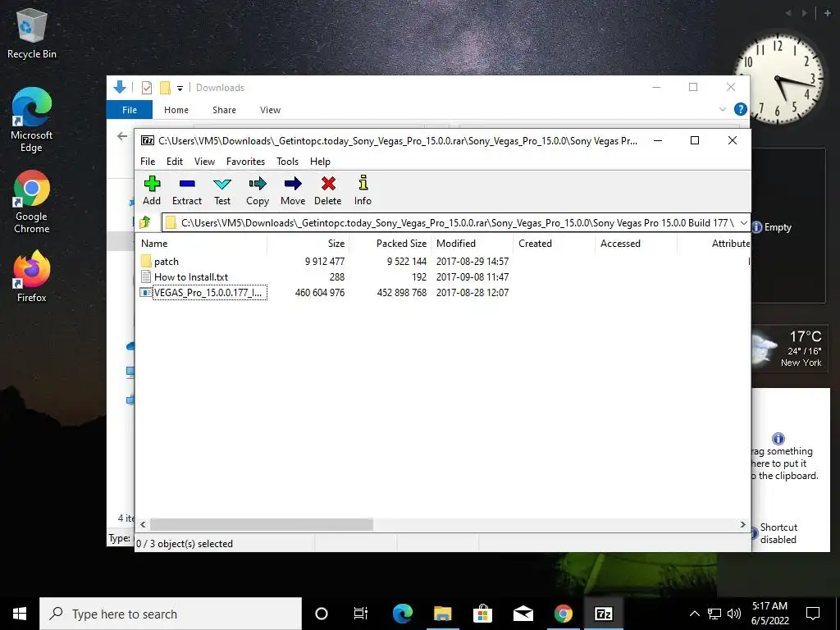Choose the Copy toolbar button
840x630 pixels.
click(x=258, y=190)
